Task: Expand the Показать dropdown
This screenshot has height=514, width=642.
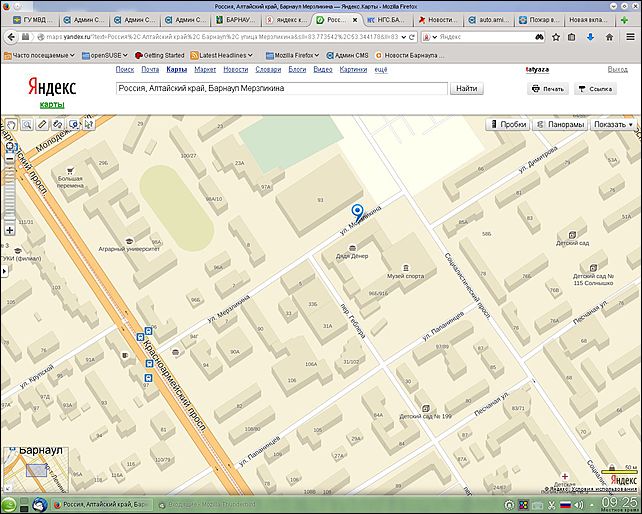Action: (613, 124)
